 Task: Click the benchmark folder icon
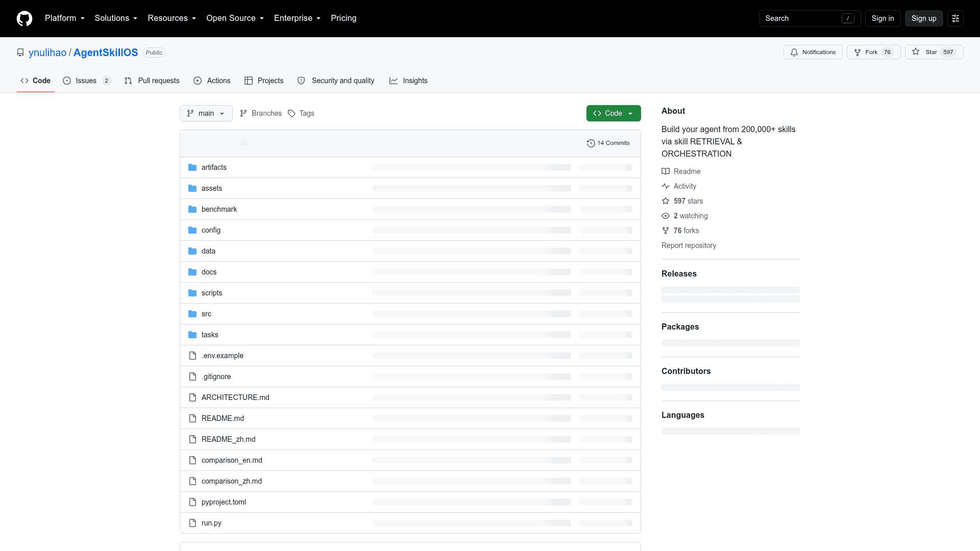[x=192, y=209]
